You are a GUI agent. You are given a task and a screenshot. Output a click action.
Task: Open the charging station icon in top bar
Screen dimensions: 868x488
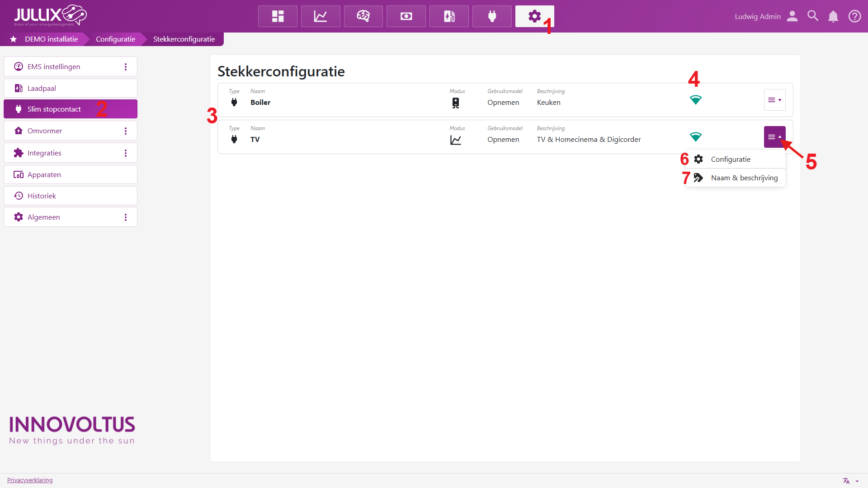pyautogui.click(x=449, y=16)
